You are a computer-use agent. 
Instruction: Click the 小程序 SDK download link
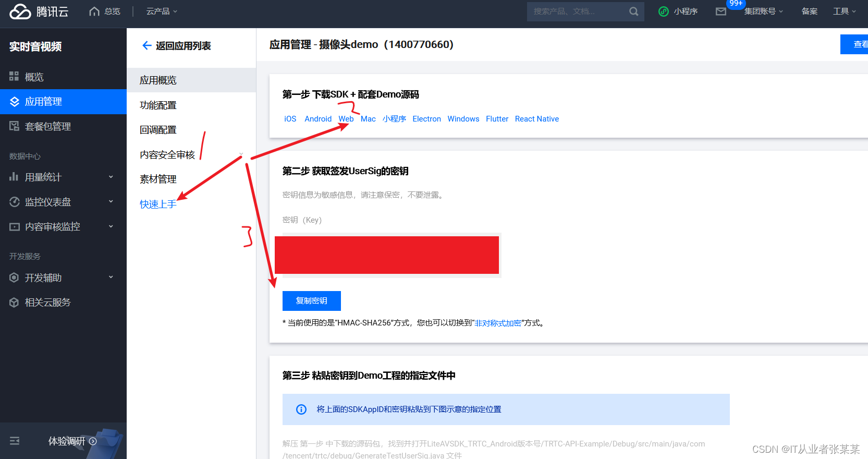394,119
